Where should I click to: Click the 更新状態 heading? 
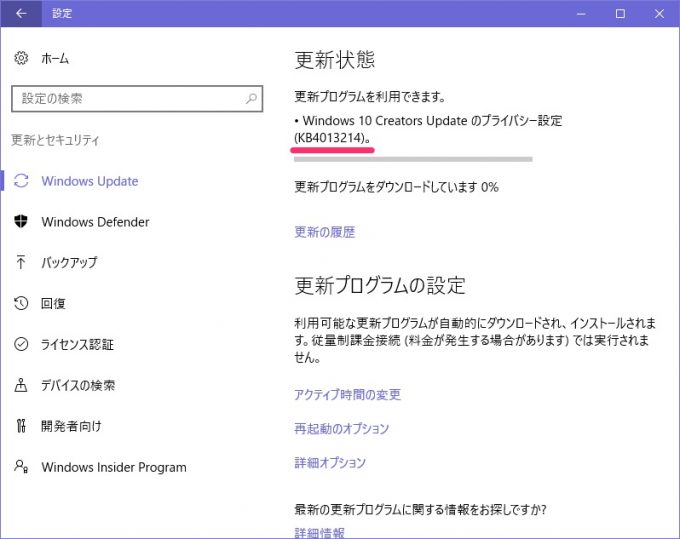[x=334, y=59]
